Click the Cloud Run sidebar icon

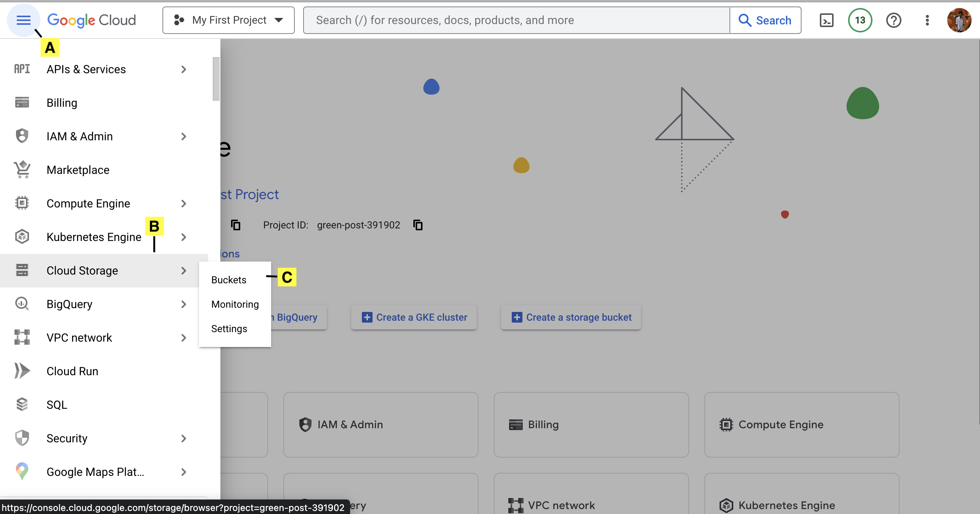click(22, 371)
